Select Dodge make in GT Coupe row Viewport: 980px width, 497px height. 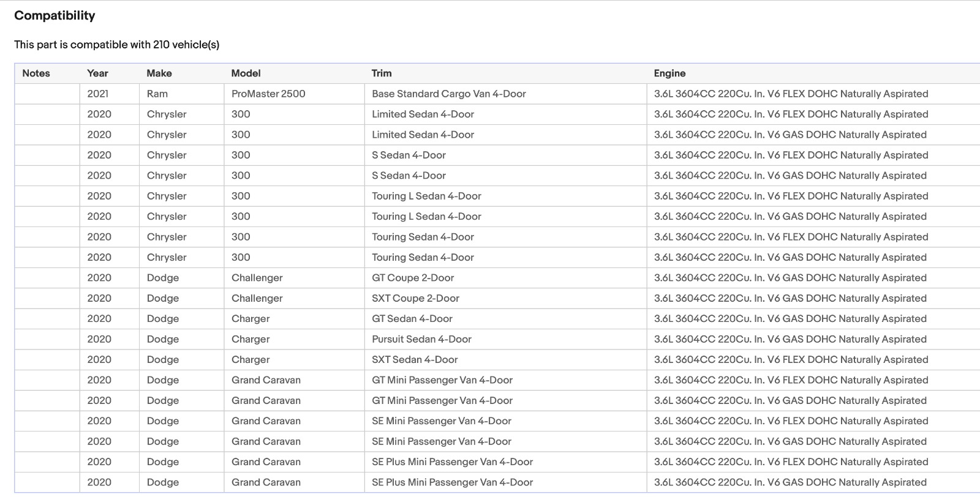tap(163, 278)
